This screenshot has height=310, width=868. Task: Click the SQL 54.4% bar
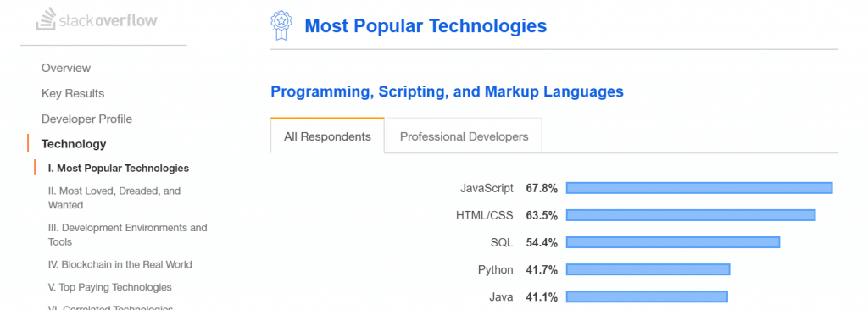click(x=672, y=242)
